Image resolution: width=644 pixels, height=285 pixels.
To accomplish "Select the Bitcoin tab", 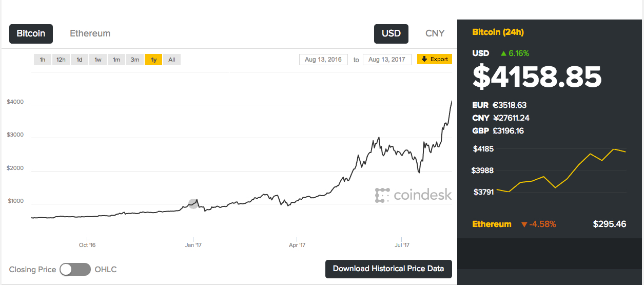I will pyautogui.click(x=31, y=33).
